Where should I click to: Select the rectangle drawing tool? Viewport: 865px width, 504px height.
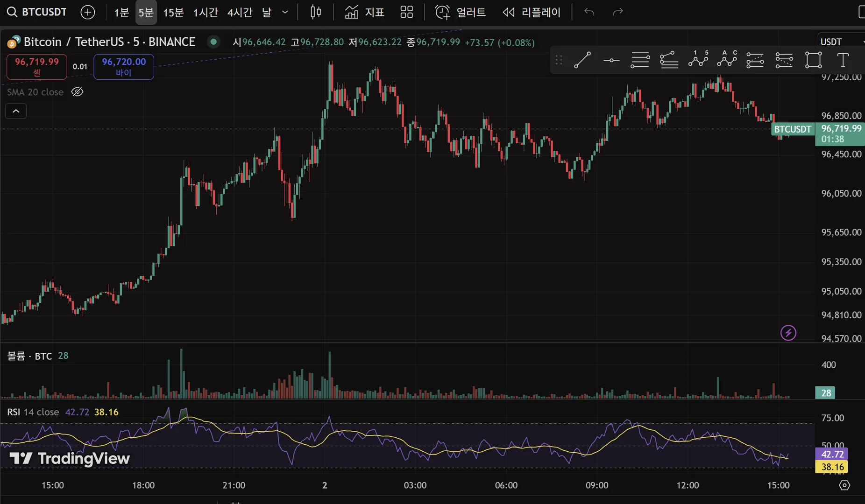pos(814,60)
